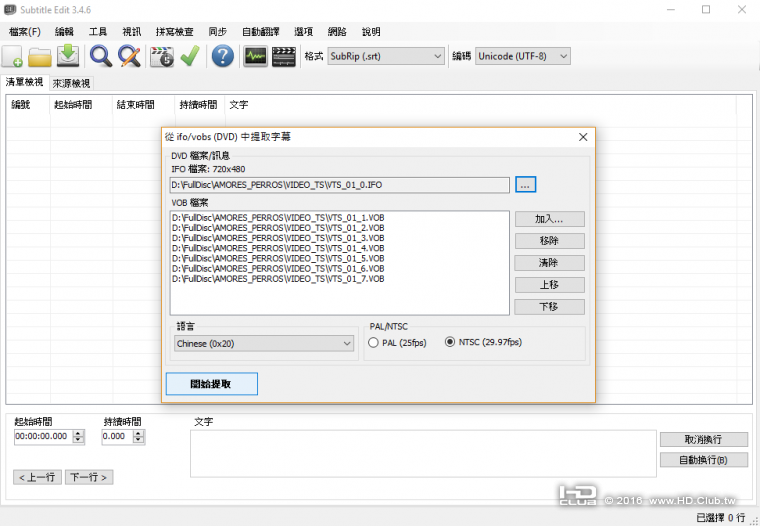Image resolution: width=760 pixels, height=526 pixels.
Task: Select VTS_01_6.VOB in the VOB list
Action: (278, 269)
